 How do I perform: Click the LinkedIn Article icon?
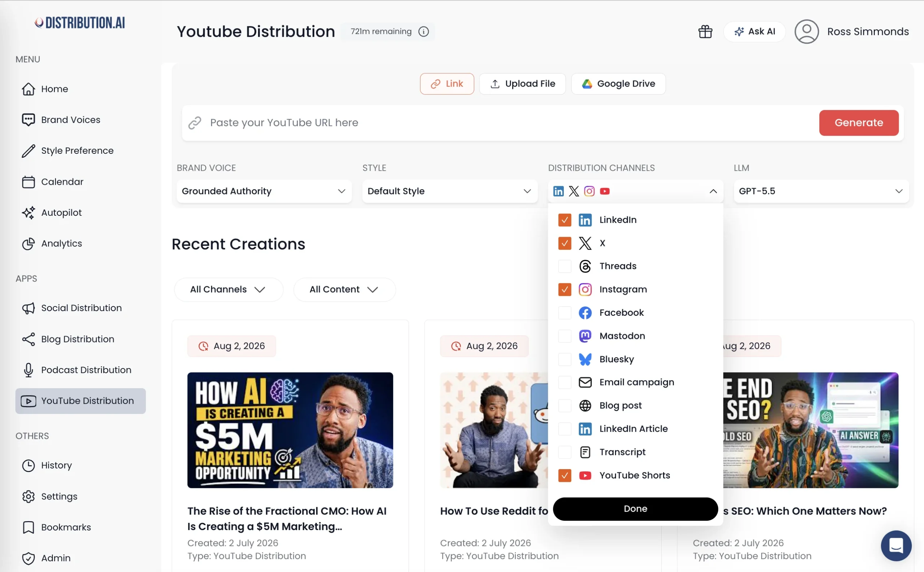pos(585,429)
